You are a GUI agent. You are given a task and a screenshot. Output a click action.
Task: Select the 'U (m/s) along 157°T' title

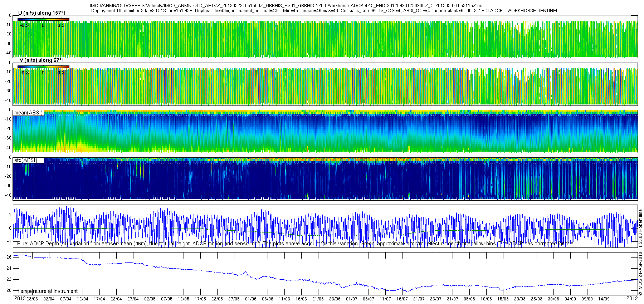pos(42,13)
